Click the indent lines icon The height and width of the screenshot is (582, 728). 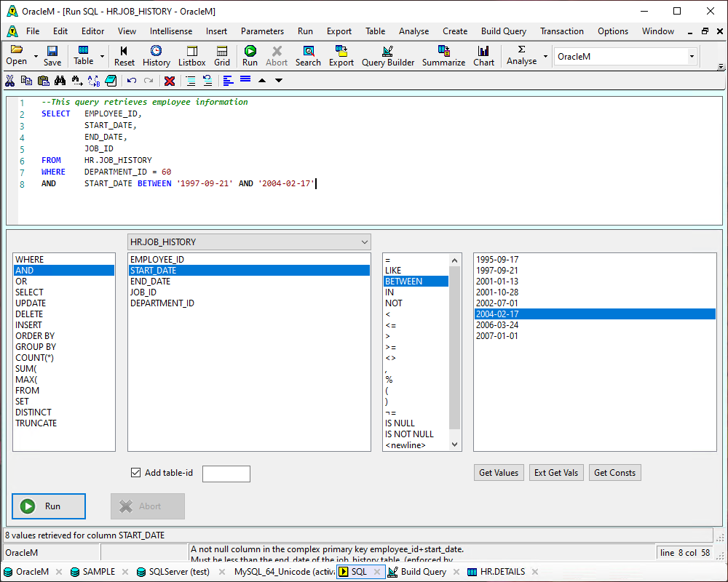point(190,81)
